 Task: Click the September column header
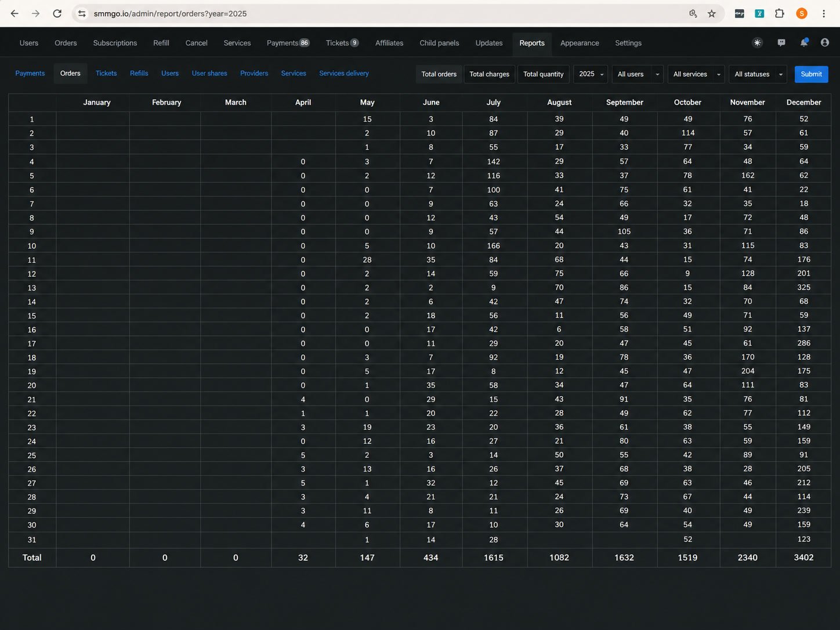point(625,102)
